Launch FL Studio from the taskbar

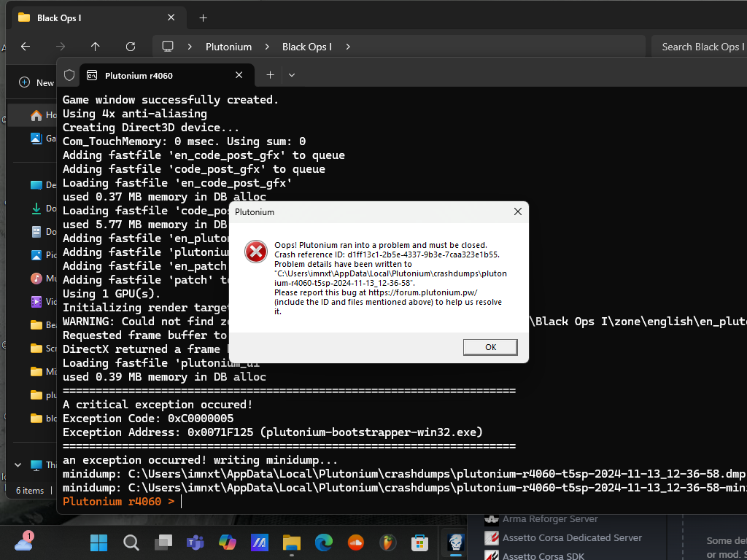(387, 542)
